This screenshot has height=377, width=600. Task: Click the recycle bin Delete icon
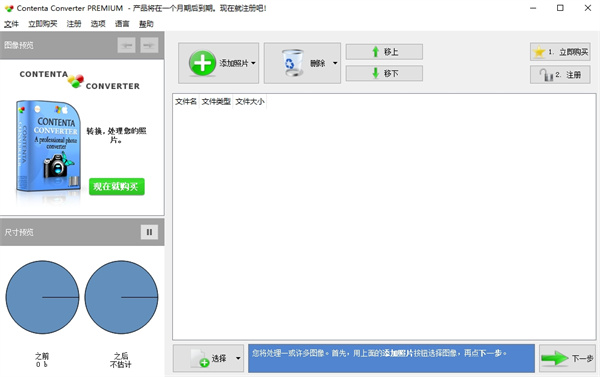tap(293, 62)
